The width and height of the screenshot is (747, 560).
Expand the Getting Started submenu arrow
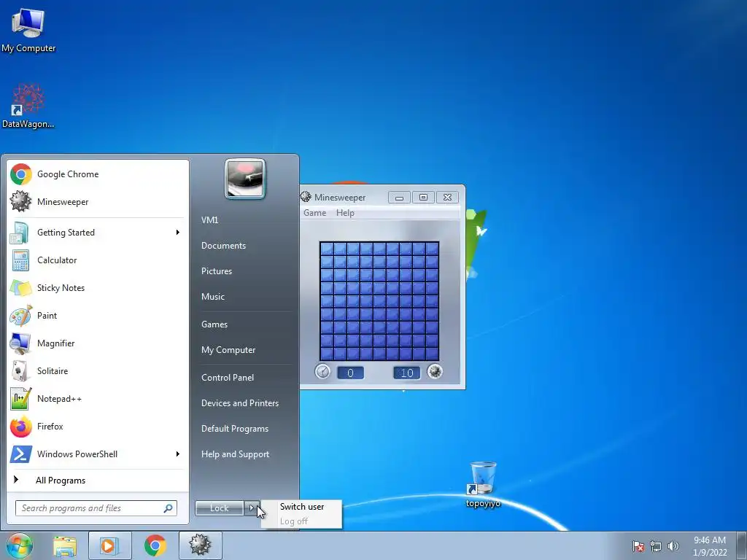click(x=178, y=233)
